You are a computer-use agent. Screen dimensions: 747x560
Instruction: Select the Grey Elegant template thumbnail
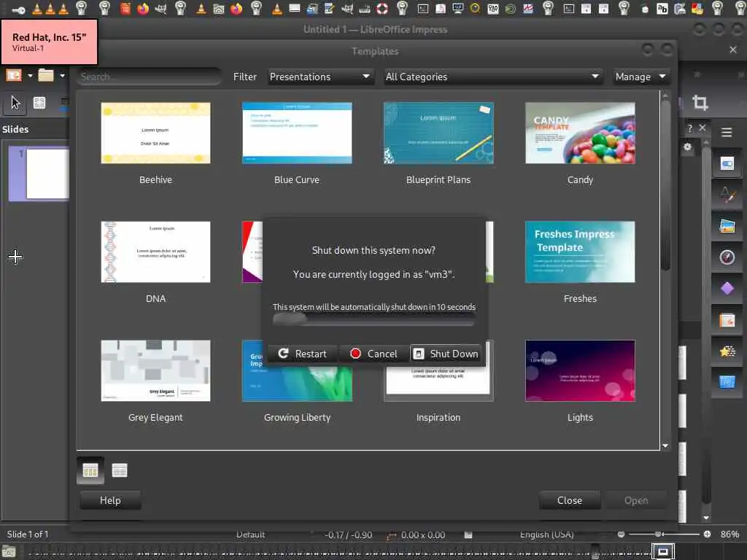click(155, 370)
